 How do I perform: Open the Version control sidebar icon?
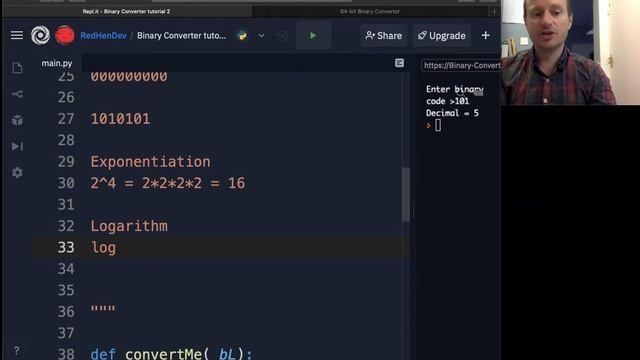click(x=17, y=94)
